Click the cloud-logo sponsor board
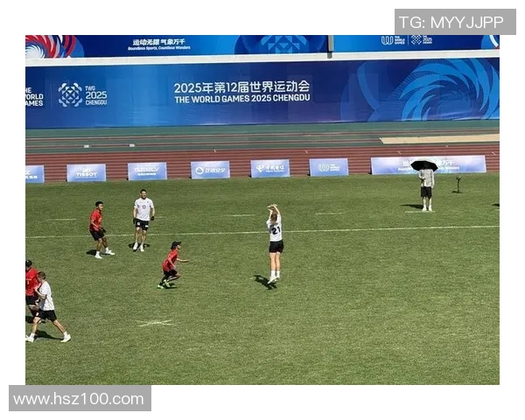 (x=210, y=170)
